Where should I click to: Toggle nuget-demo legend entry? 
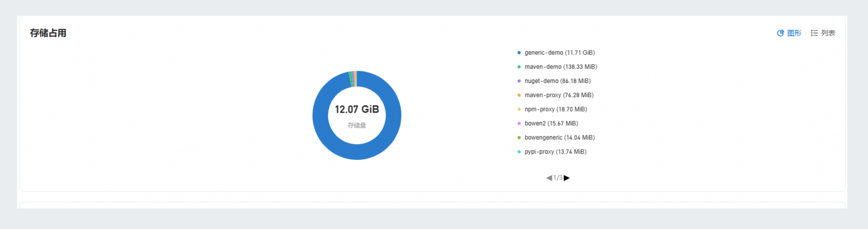point(557,81)
